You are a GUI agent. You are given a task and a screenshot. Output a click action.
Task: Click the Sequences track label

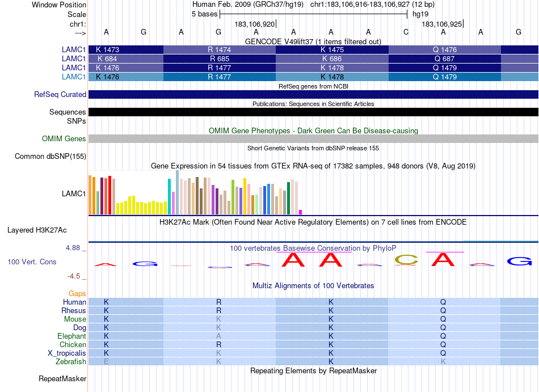pos(68,112)
